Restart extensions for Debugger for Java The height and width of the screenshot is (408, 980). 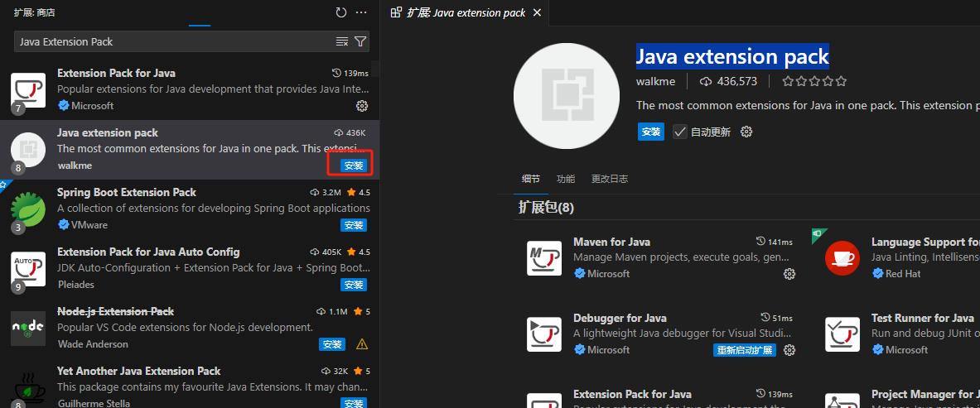pyautogui.click(x=745, y=350)
